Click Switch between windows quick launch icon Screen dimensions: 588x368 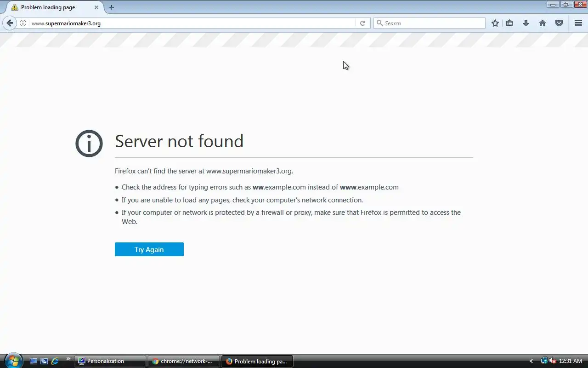[44, 361]
